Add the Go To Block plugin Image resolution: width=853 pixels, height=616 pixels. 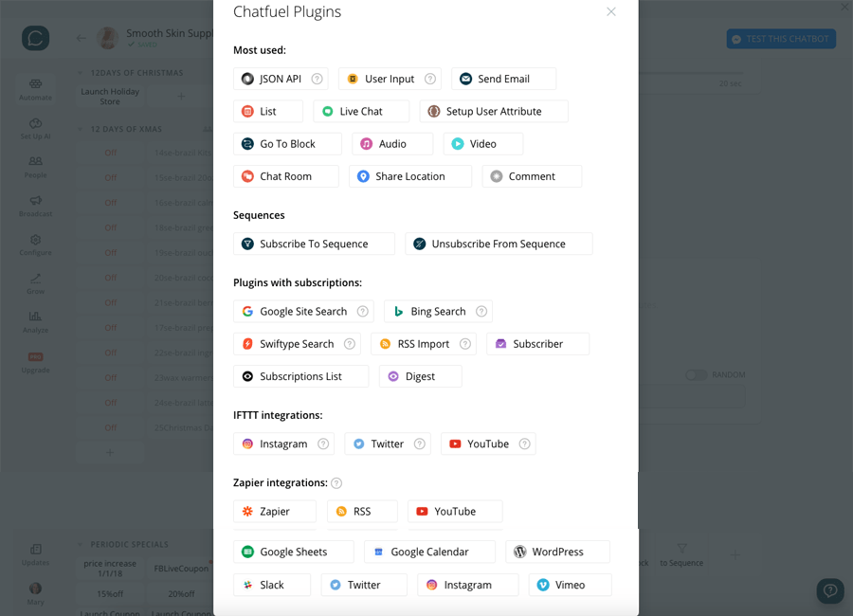point(287,144)
